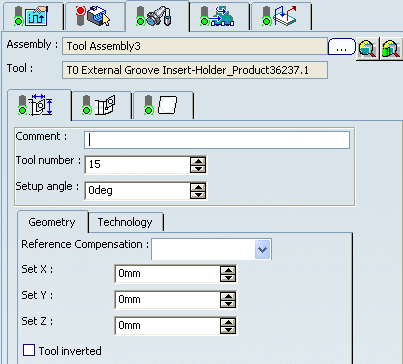Open the macros tab with axis icon

pyautogui.click(x=281, y=16)
